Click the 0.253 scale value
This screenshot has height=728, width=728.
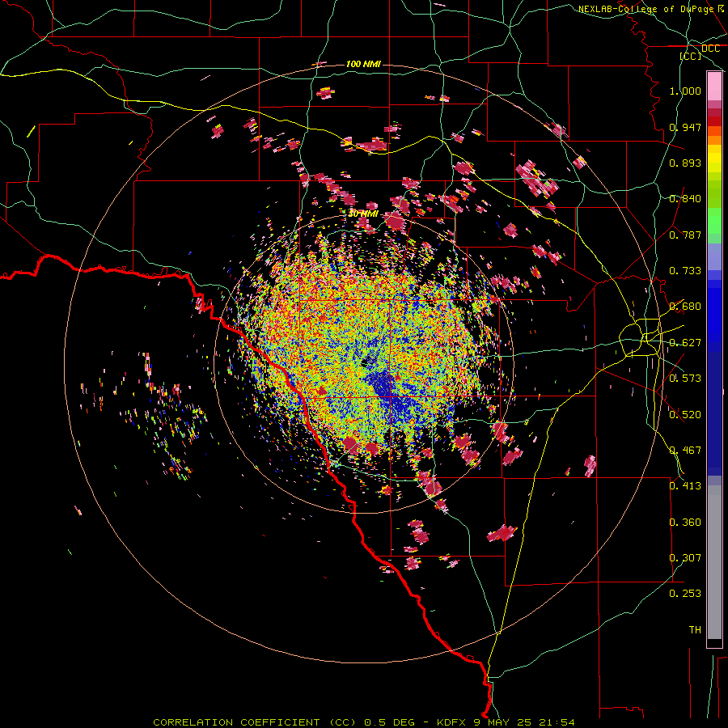click(x=685, y=594)
